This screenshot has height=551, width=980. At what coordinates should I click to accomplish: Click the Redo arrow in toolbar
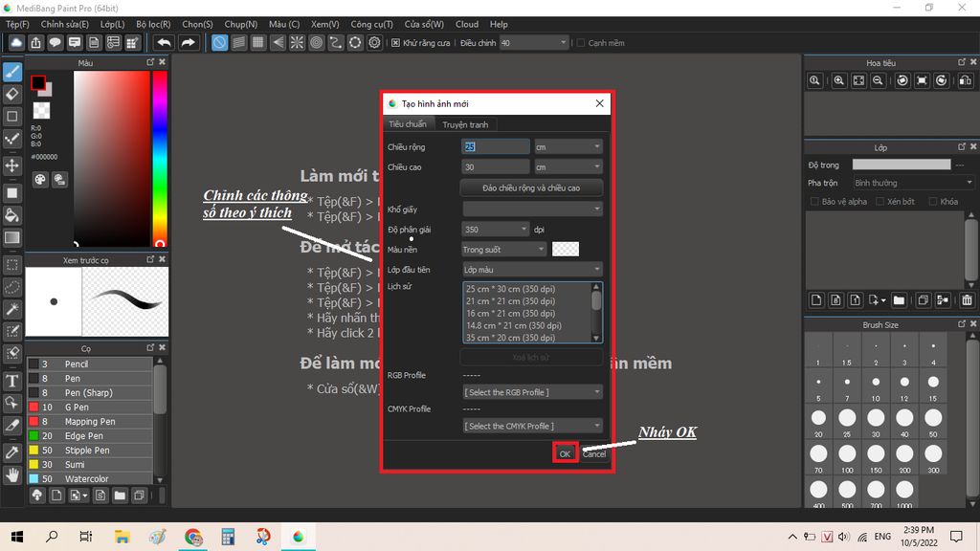click(188, 42)
